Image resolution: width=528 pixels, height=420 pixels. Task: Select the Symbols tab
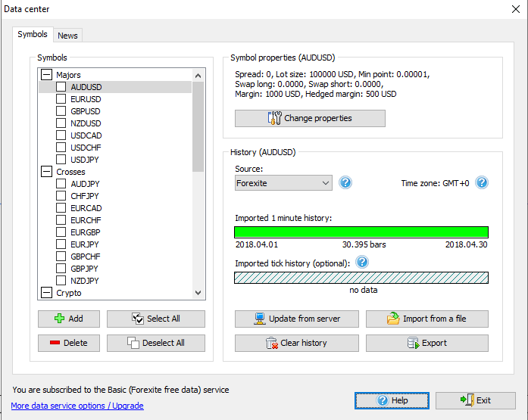[x=33, y=35]
